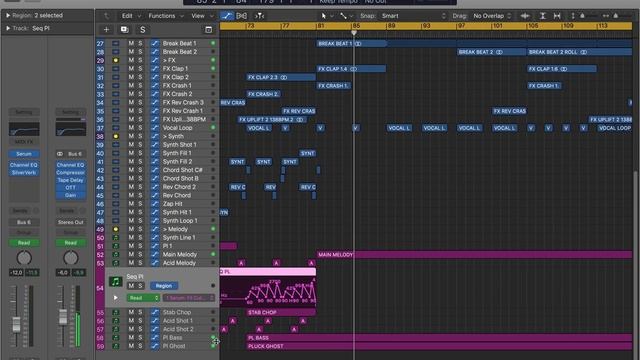Solo the Break Beat 2 track
Screen dimensions: 640x360
click(140, 52)
